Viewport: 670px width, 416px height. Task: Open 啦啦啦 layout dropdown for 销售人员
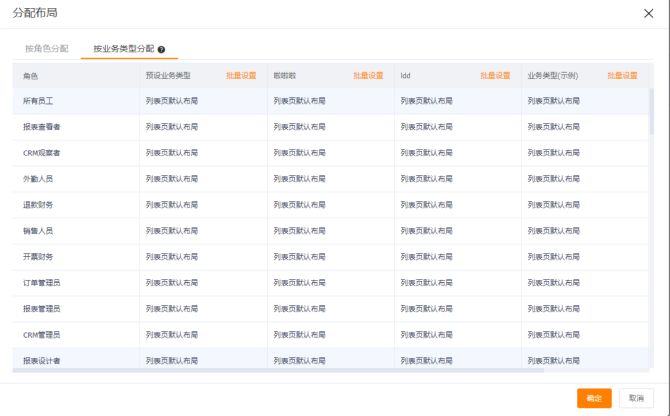tap(328, 231)
